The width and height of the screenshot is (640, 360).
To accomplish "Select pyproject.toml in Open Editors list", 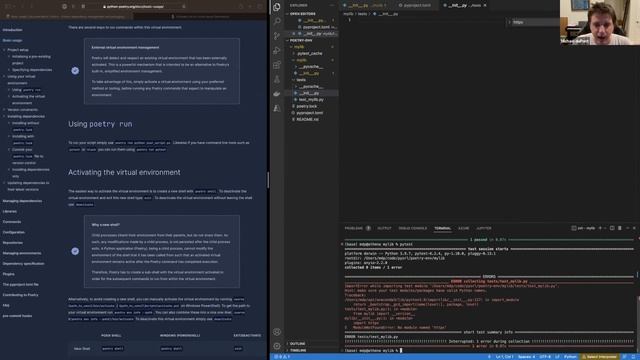I will click(x=316, y=27).
